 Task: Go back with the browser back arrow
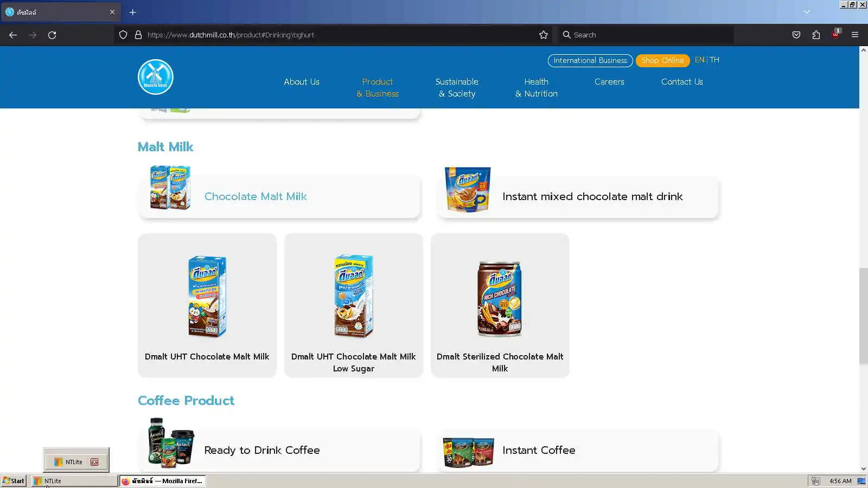[x=13, y=35]
